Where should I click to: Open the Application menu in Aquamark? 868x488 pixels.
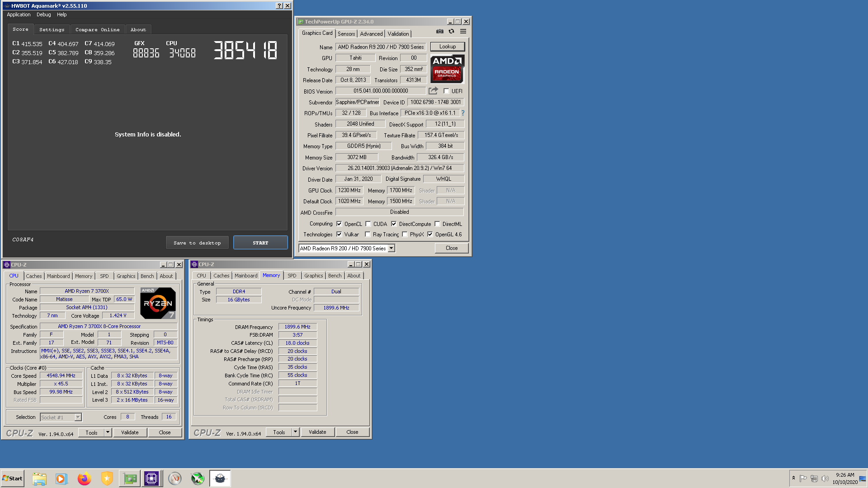coord(19,14)
